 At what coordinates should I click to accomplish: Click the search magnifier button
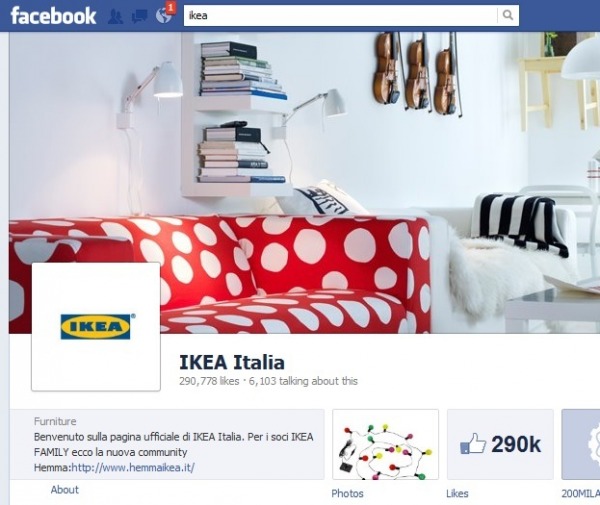click(x=508, y=15)
